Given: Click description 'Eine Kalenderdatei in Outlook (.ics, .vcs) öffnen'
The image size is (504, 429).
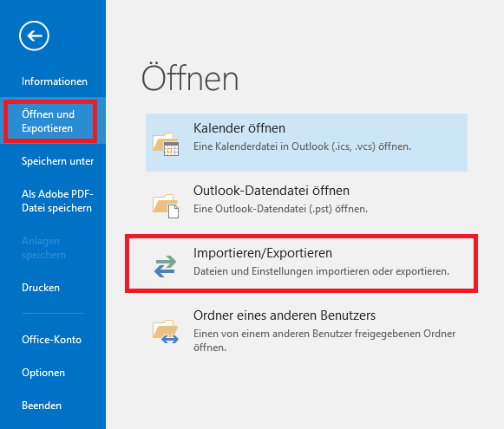Looking at the screenshot, I should pos(302,146).
